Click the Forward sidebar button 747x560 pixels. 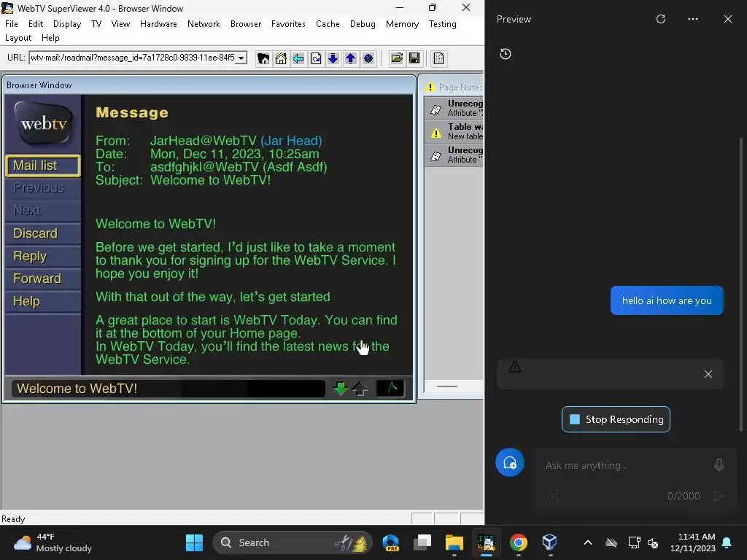43,279
